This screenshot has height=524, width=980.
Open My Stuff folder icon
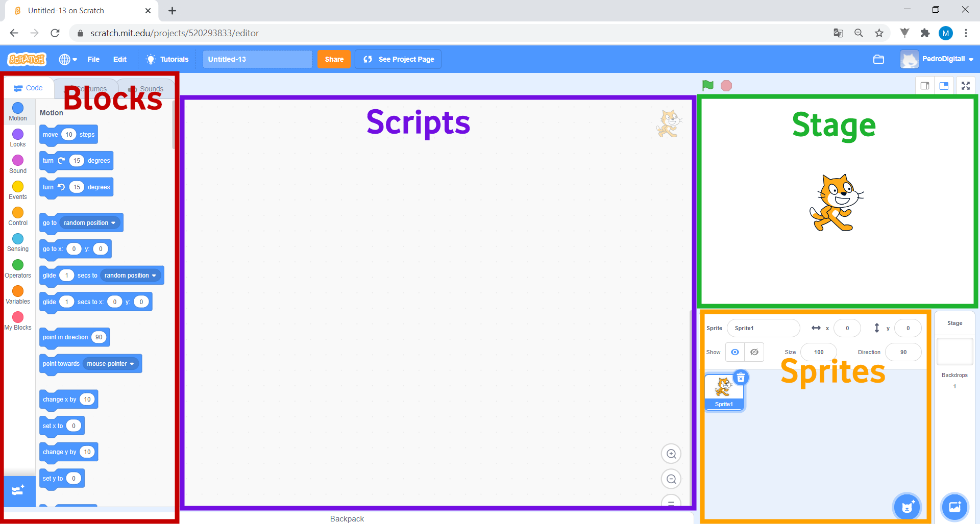click(878, 59)
